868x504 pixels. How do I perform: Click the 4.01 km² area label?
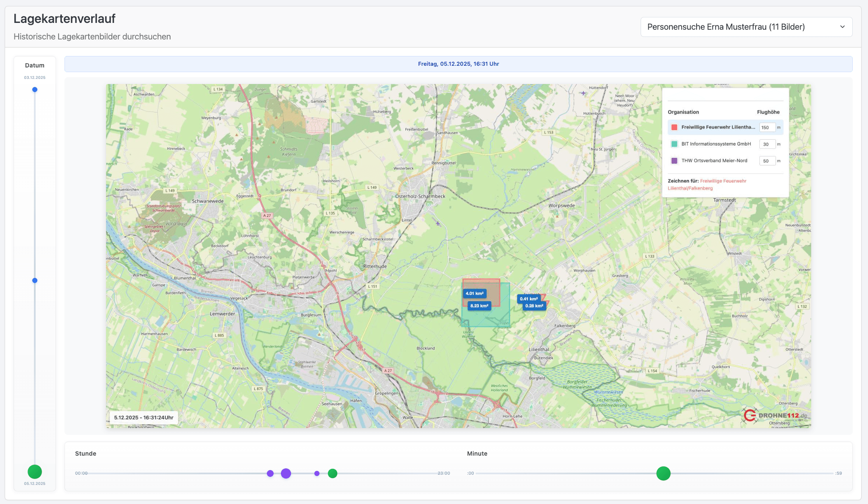(474, 294)
